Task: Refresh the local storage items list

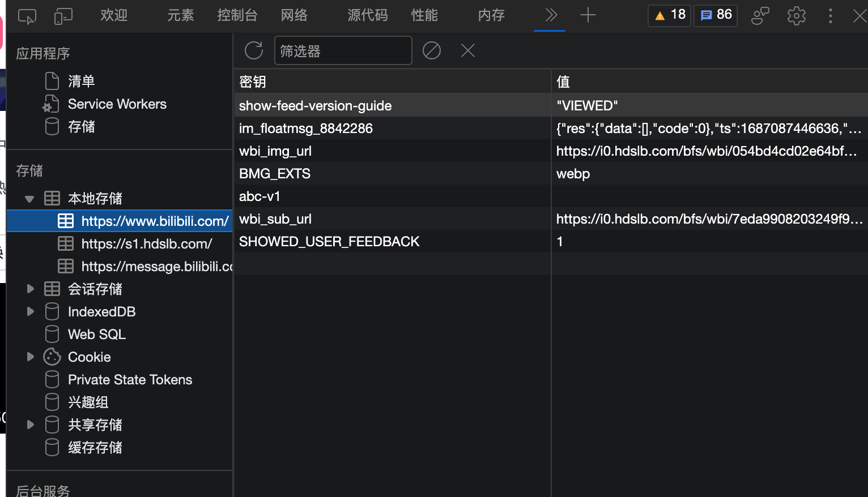Action: coord(253,50)
